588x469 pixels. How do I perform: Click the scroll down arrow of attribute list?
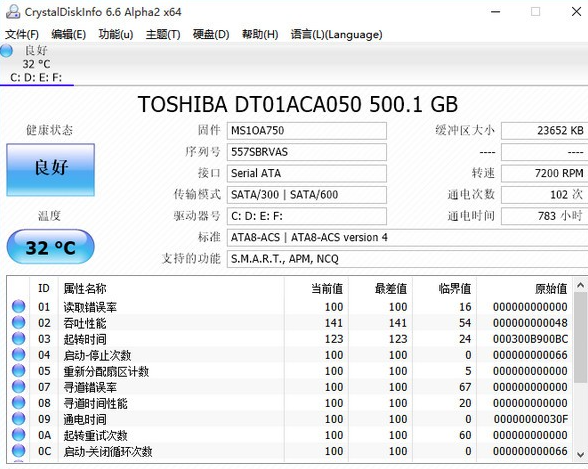(x=580, y=455)
